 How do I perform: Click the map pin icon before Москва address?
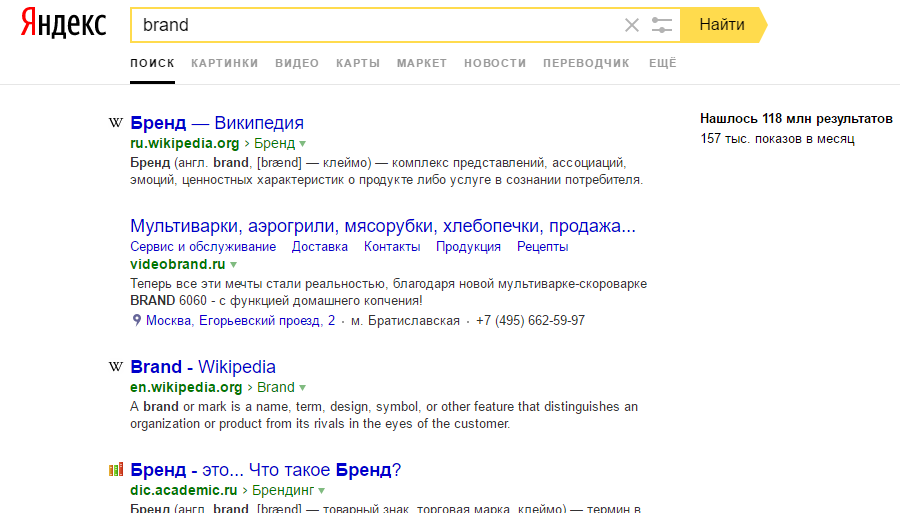(x=137, y=320)
